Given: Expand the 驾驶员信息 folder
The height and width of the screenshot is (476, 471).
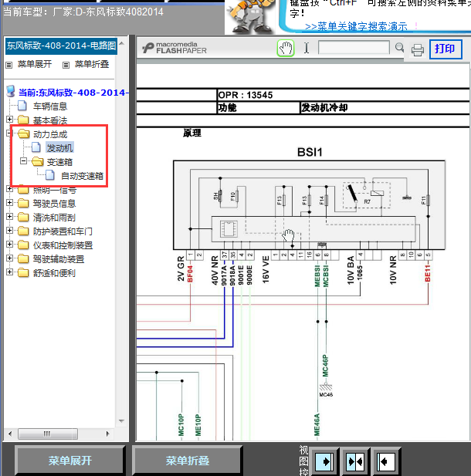Looking at the screenshot, I should pos(9,202).
